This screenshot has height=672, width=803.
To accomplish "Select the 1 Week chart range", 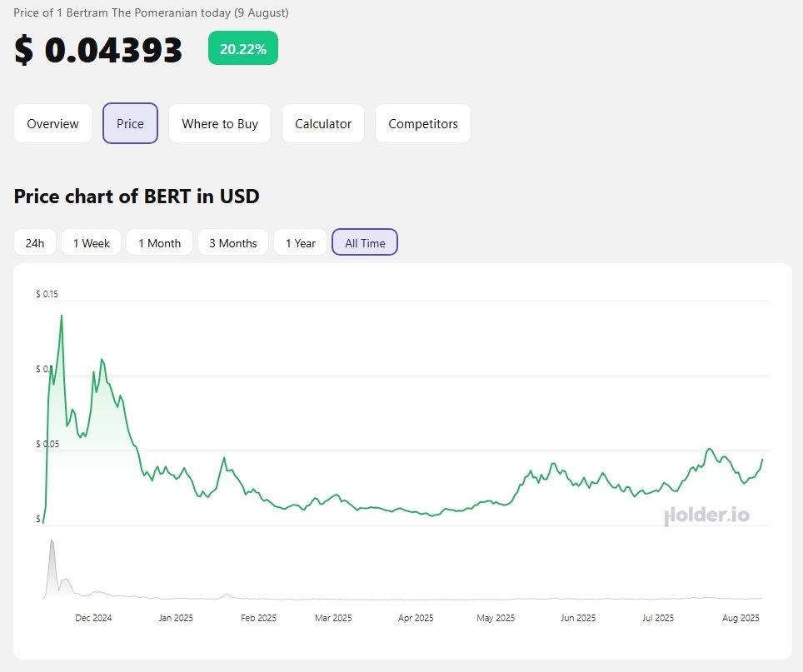I will click(91, 242).
